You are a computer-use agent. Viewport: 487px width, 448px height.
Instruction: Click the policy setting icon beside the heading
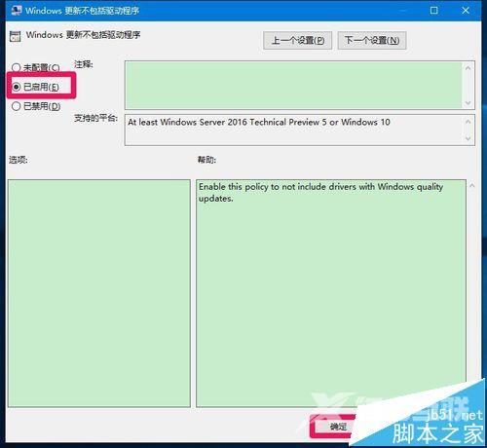[x=15, y=36]
